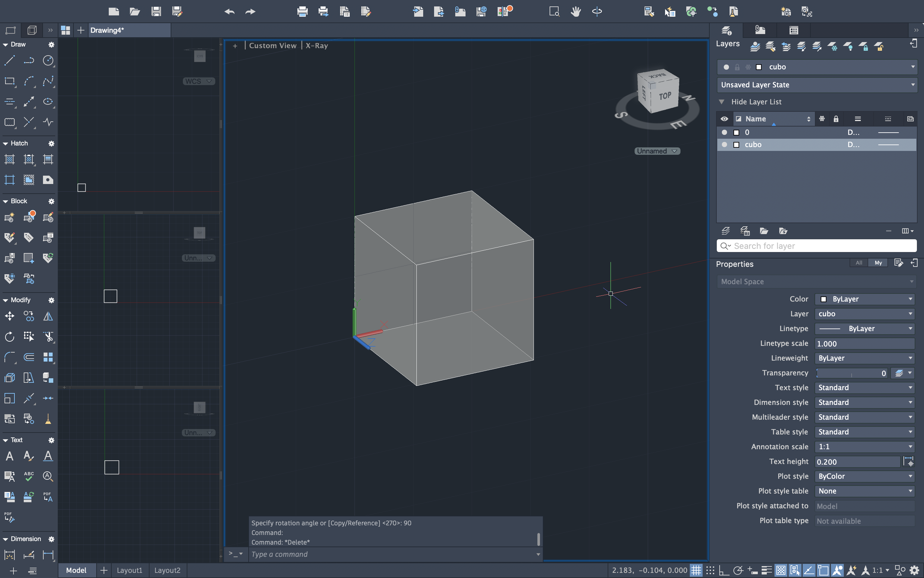The image size is (924, 578).
Task: Click layer 0 color swatch
Action: coord(737,132)
